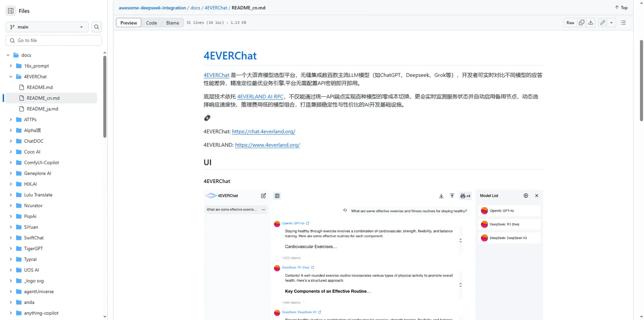Open the 4EVERLAND AI RPC link
The image size is (644, 320).
point(260,97)
